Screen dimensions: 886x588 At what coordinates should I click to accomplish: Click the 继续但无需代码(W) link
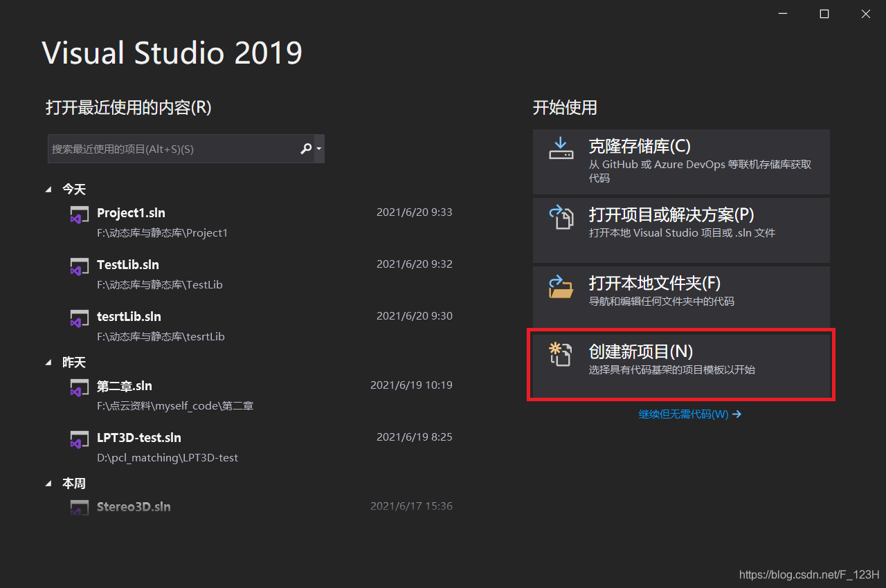coord(690,414)
